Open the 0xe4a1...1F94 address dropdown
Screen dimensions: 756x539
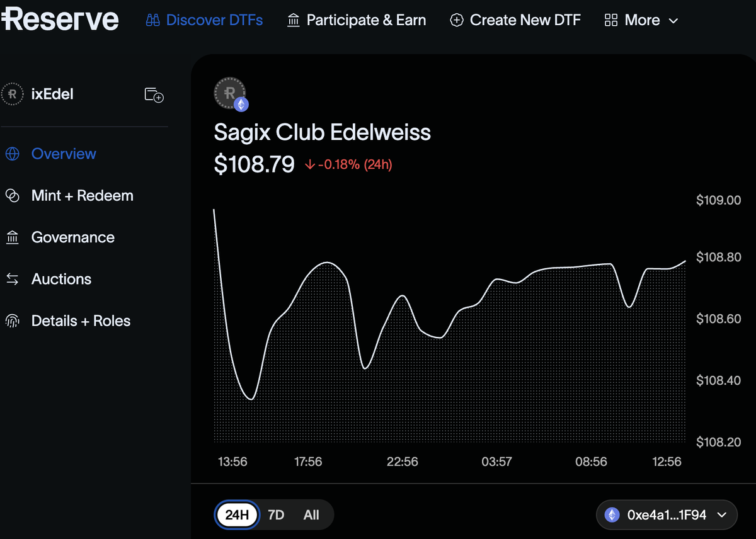point(666,514)
